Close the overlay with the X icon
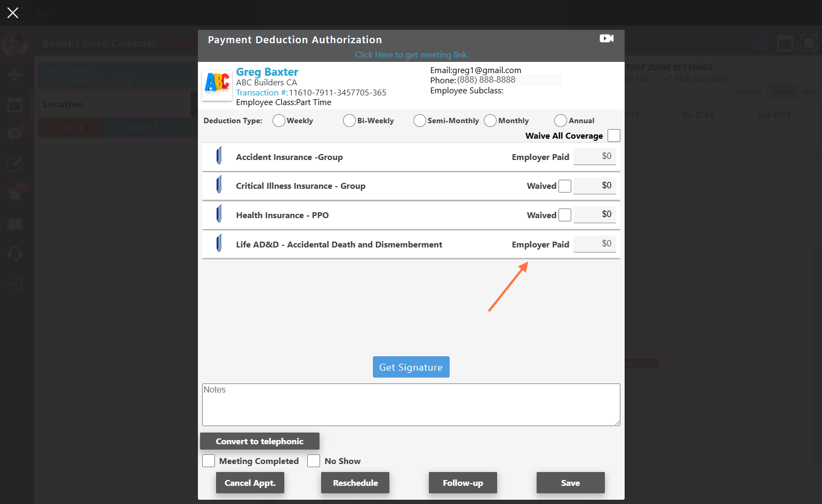The width and height of the screenshot is (822, 504). (13, 13)
